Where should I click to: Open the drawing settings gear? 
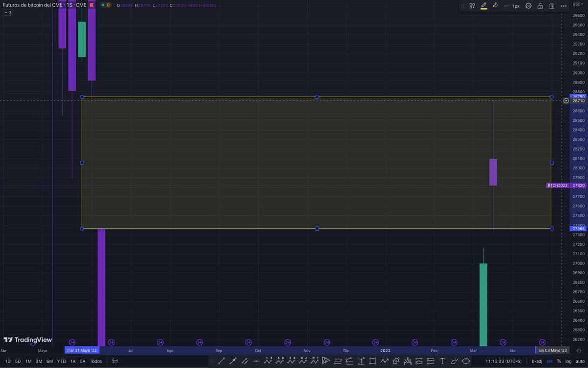[528, 6]
